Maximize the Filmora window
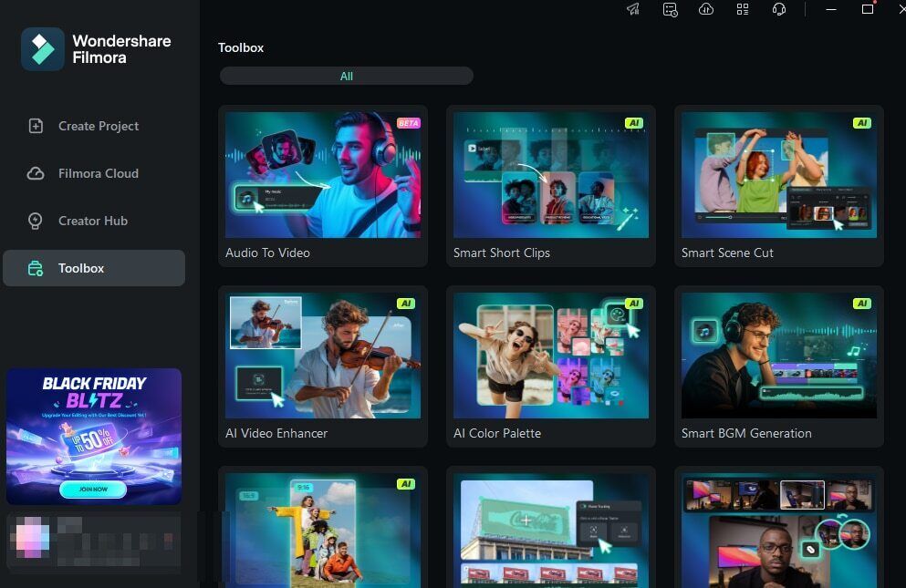Viewport: 906px width, 588px height. [x=868, y=9]
